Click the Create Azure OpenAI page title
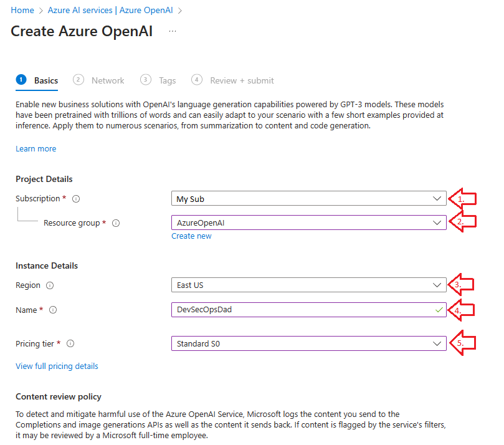This screenshot has width=504, height=445. [82, 31]
